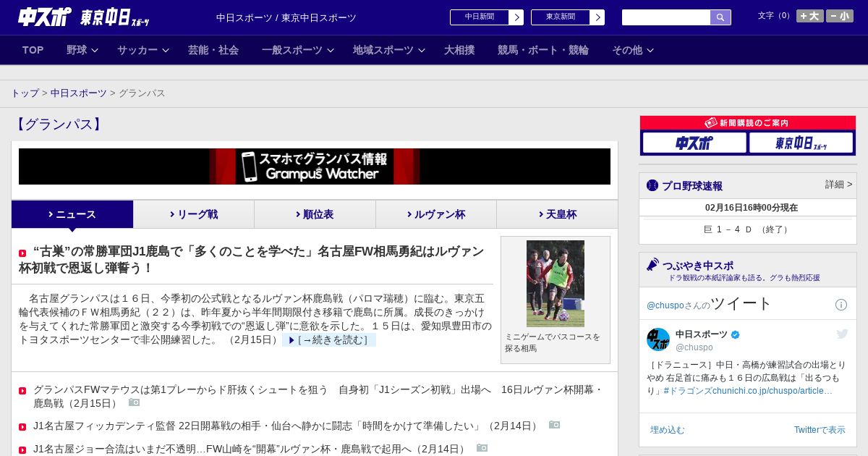868x456 pixels.
Task: Click arrow next to 中日新聞 button
Action: click(516, 17)
